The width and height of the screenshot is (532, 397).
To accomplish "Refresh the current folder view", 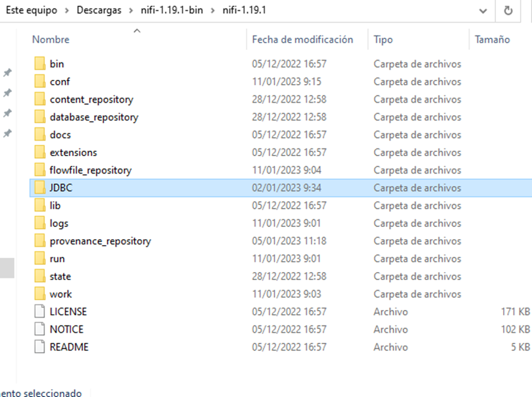I will [x=508, y=11].
